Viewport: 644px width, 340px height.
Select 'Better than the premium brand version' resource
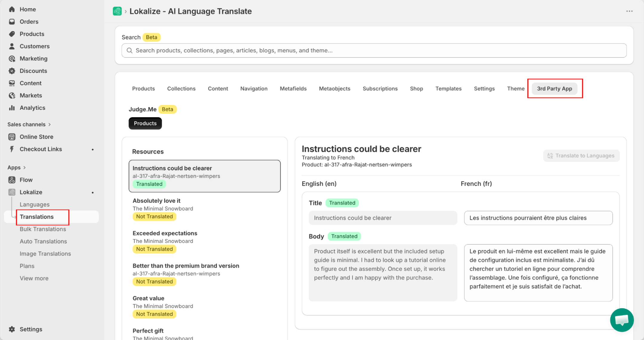click(x=205, y=273)
